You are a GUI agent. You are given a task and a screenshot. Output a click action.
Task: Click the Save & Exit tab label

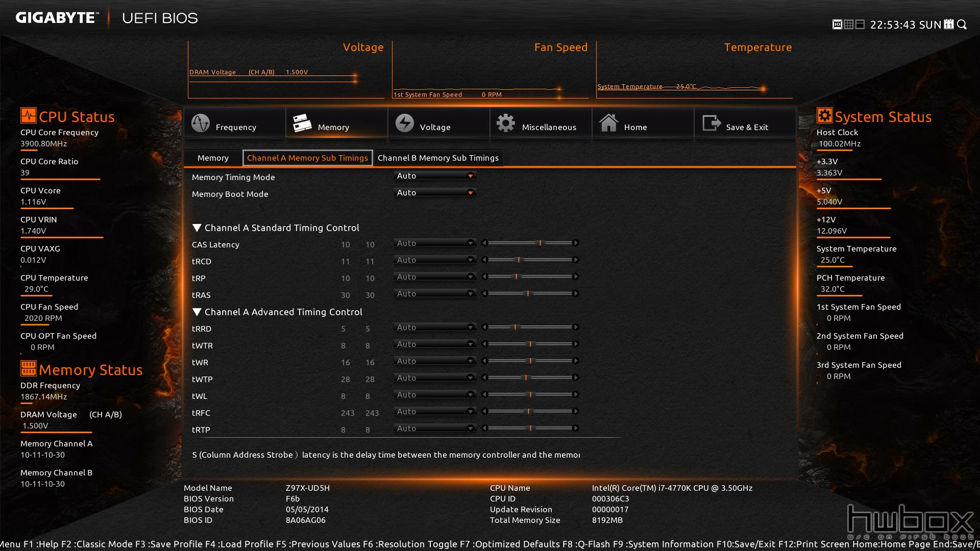pos(747,127)
